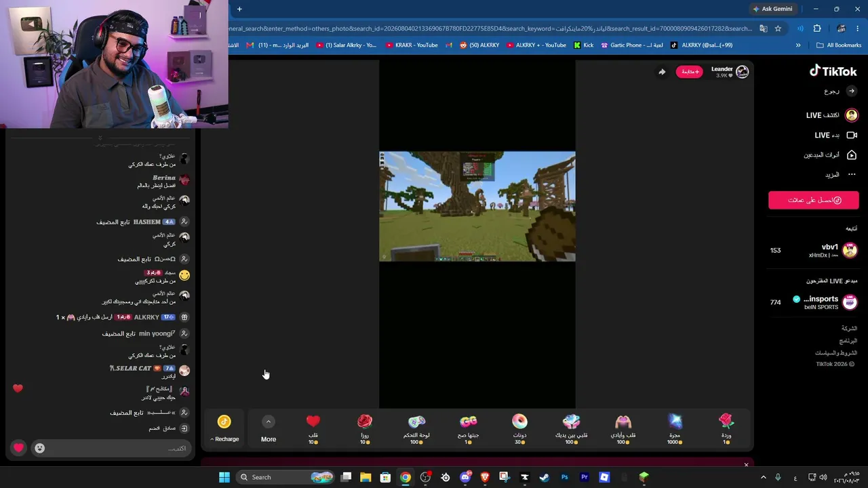
Task: Send the مجرة galaxy gift
Action: [x=674, y=429]
